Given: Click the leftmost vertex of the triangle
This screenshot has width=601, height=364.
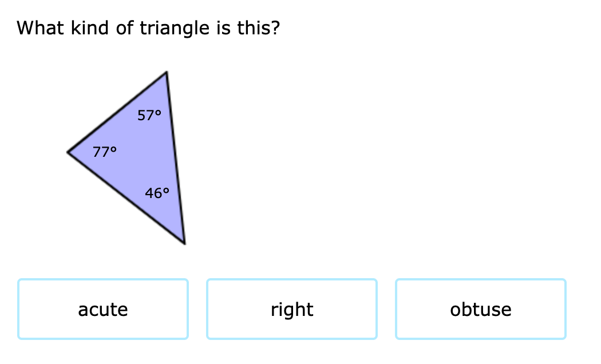Looking at the screenshot, I should [x=68, y=152].
